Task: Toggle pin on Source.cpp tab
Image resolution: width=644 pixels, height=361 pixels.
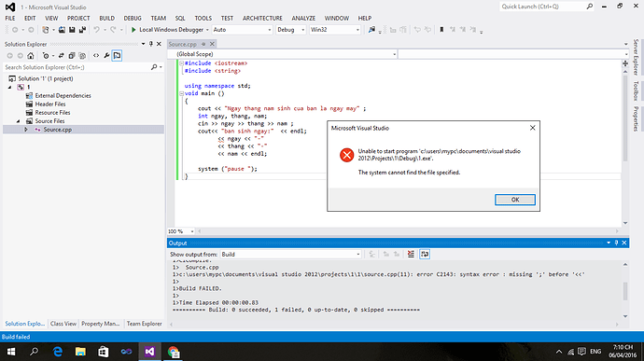Action: click(203, 44)
